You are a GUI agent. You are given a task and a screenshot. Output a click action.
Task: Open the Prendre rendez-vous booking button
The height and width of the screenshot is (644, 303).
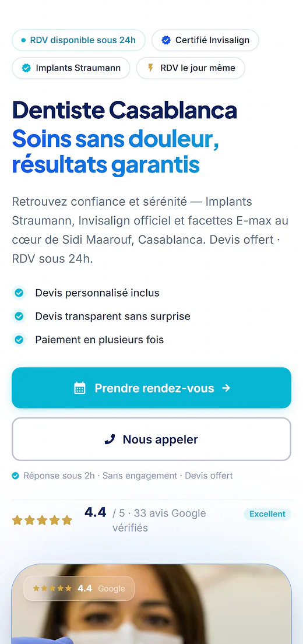click(151, 388)
